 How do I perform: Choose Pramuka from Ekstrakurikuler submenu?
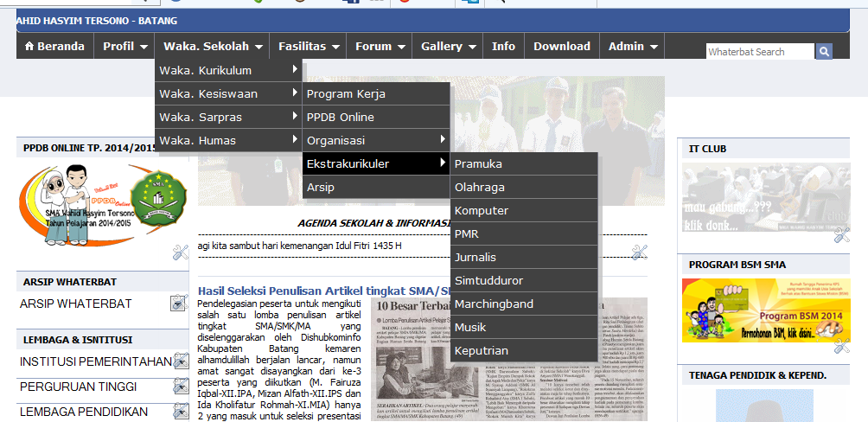tap(524, 164)
